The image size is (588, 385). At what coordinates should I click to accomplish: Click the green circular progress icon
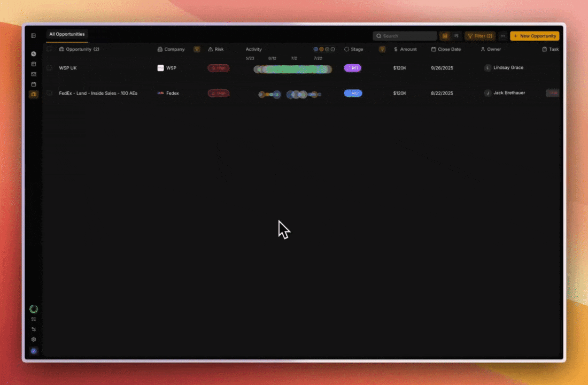tap(34, 309)
